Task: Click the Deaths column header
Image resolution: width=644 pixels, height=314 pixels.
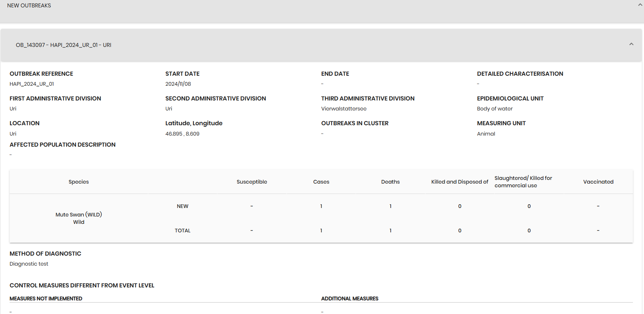Action: (390, 182)
